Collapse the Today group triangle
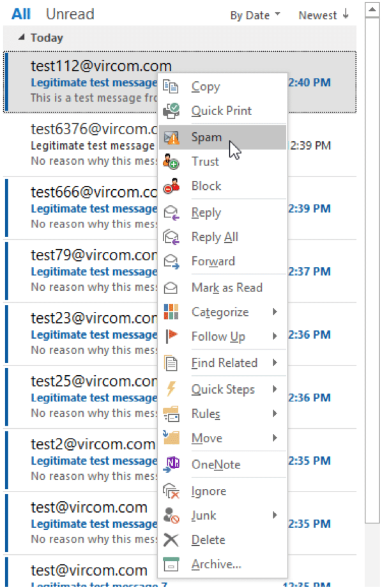Image resolution: width=382 pixels, height=588 pixels. (22, 37)
